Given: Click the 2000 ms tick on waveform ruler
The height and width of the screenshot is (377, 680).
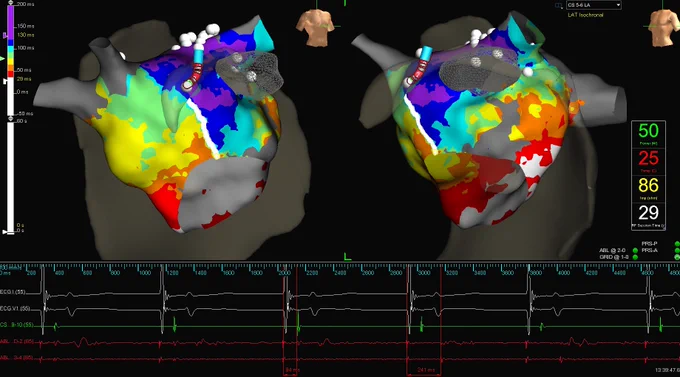Looking at the screenshot, I should tap(284, 272).
